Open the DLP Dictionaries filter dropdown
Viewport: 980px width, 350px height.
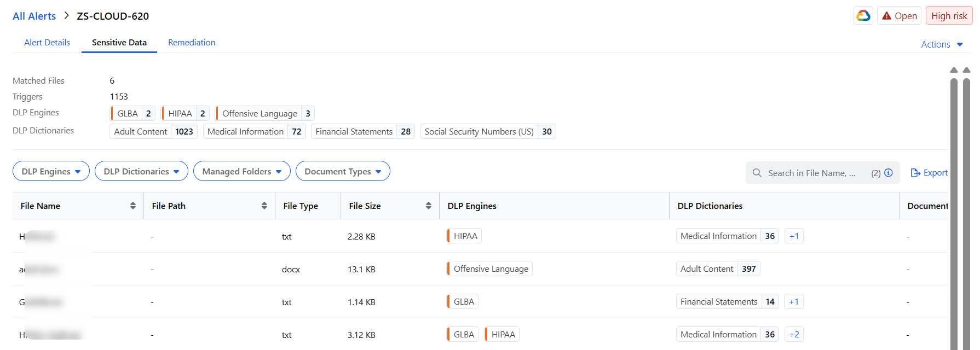pyautogui.click(x=141, y=171)
